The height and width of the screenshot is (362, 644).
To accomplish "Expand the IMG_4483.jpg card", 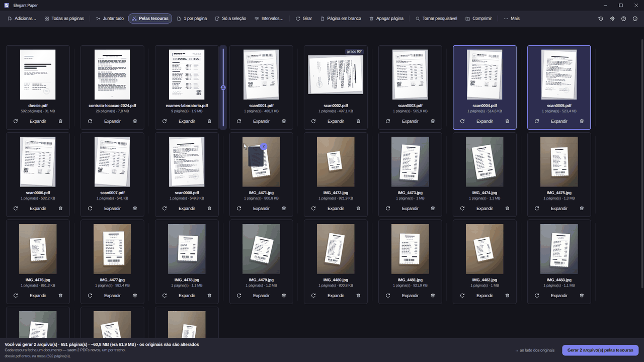I will point(559,296).
